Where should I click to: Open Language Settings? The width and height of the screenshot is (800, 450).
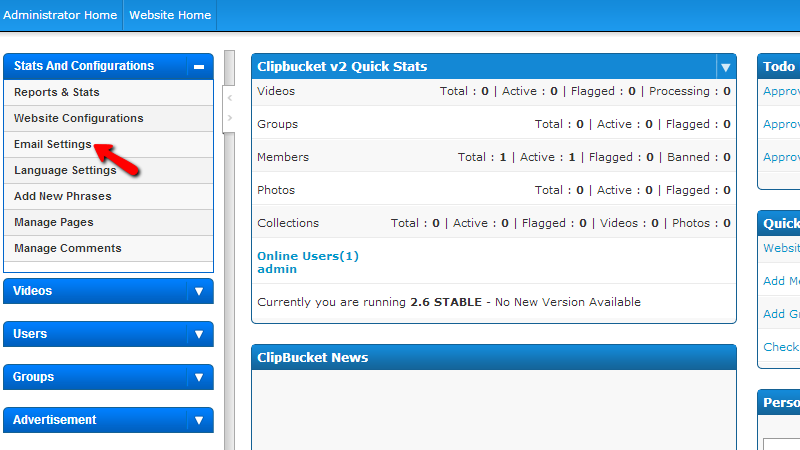(x=108, y=170)
